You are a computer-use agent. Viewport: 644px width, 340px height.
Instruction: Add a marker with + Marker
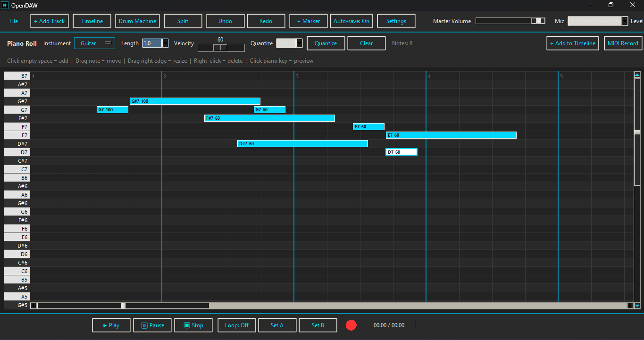click(x=309, y=21)
